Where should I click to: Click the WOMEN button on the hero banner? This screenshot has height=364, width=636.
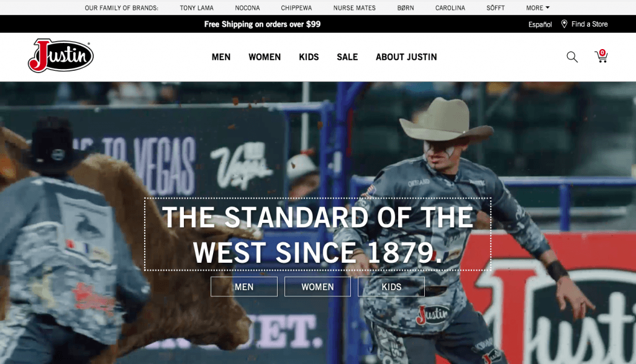(317, 287)
